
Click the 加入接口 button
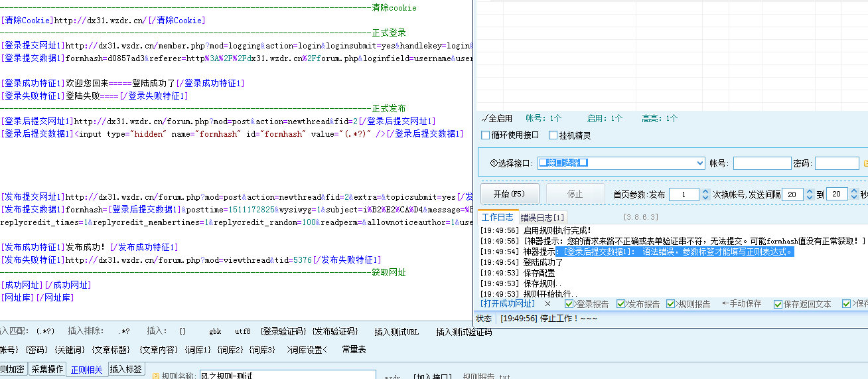433,376
